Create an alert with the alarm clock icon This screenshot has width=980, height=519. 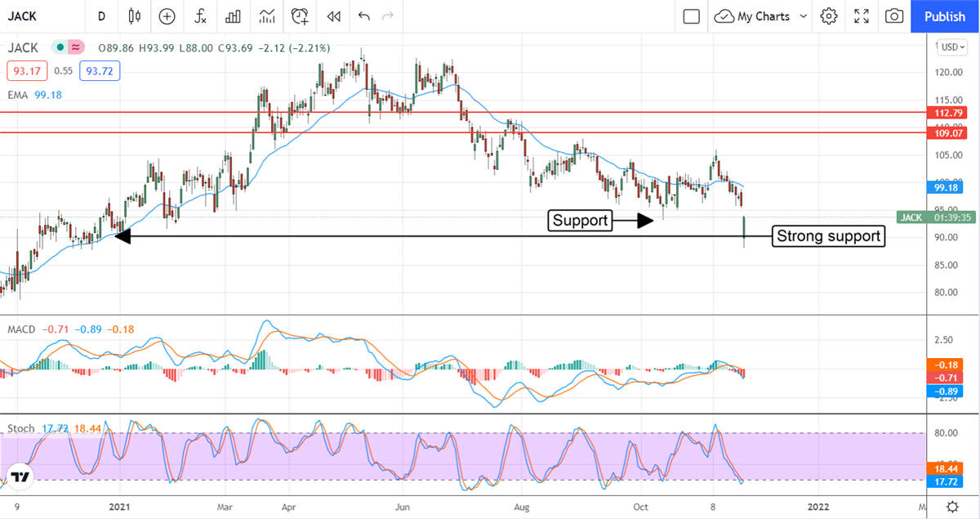300,16
